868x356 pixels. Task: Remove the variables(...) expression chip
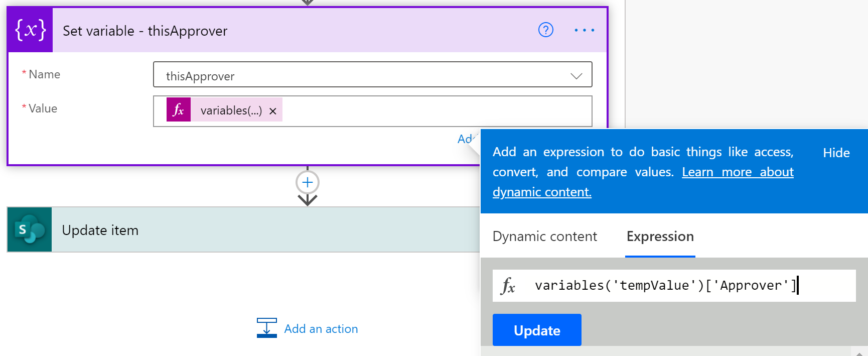(272, 110)
